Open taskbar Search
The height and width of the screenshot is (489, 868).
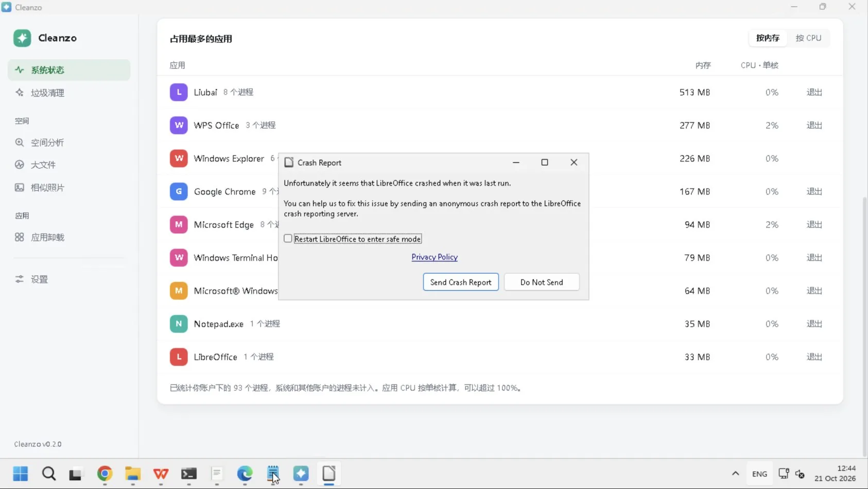[49, 474]
